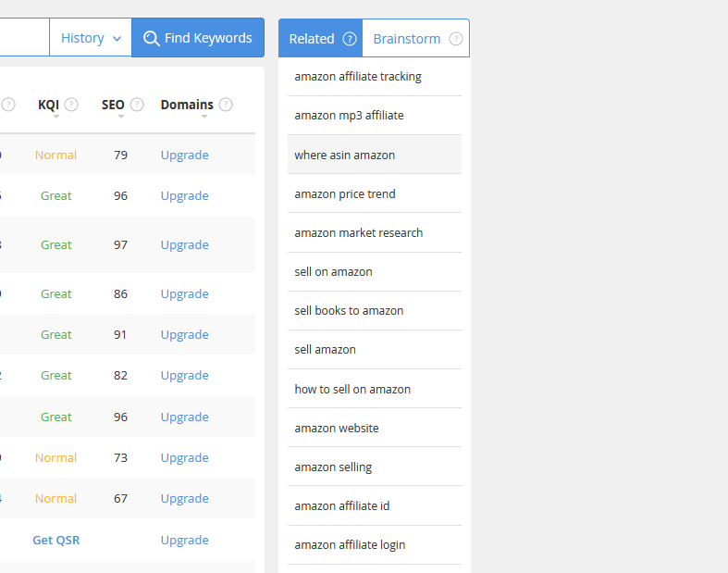This screenshot has width=728, height=573.
Task: Select 'amazon mp3 affiliate' related keyword
Action: (x=375, y=116)
